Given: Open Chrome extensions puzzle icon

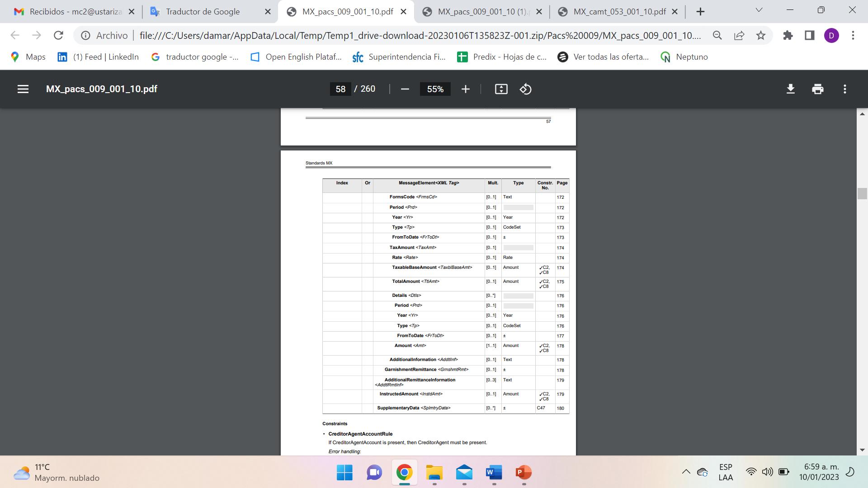Looking at the screenshot, I should 788,35.
